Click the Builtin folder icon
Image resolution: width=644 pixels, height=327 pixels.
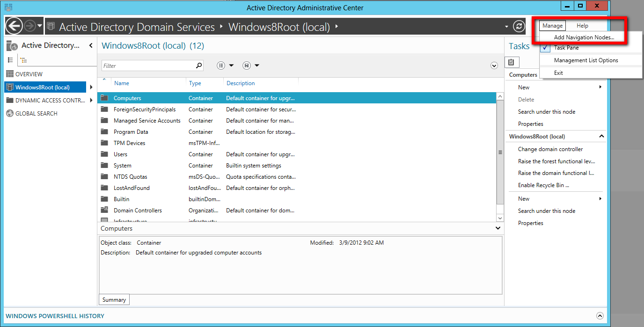105,199
